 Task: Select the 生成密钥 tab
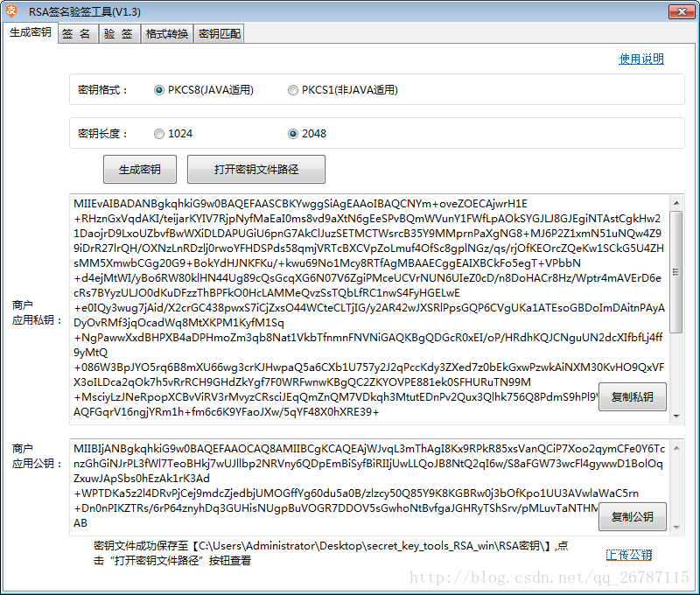[x=30, y=32]
